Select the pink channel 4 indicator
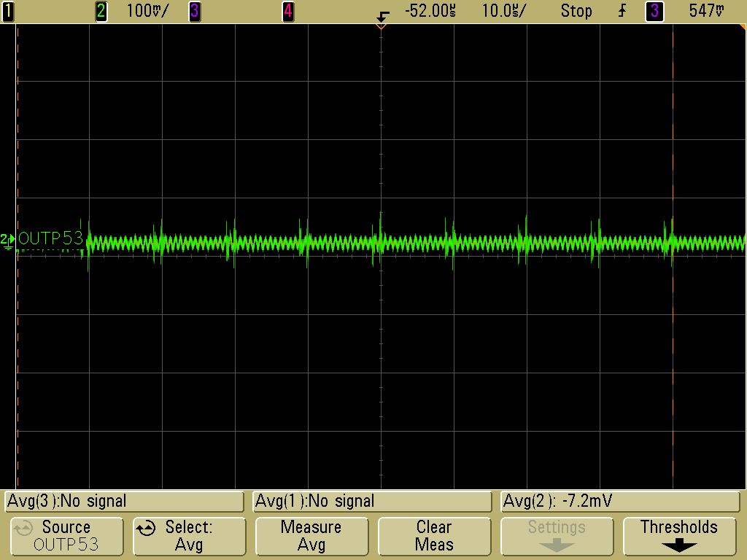 pos(287,11)
